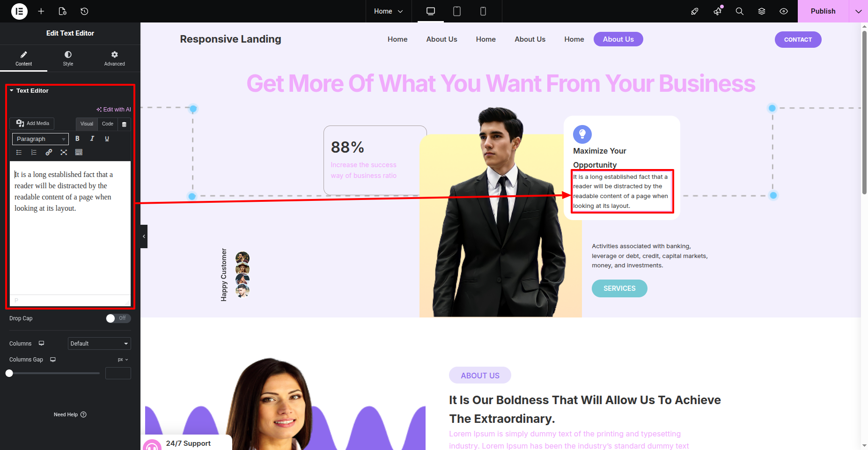The image size is (868, 450).
Task: Open the Finder search icon
Action: (740, 11)
